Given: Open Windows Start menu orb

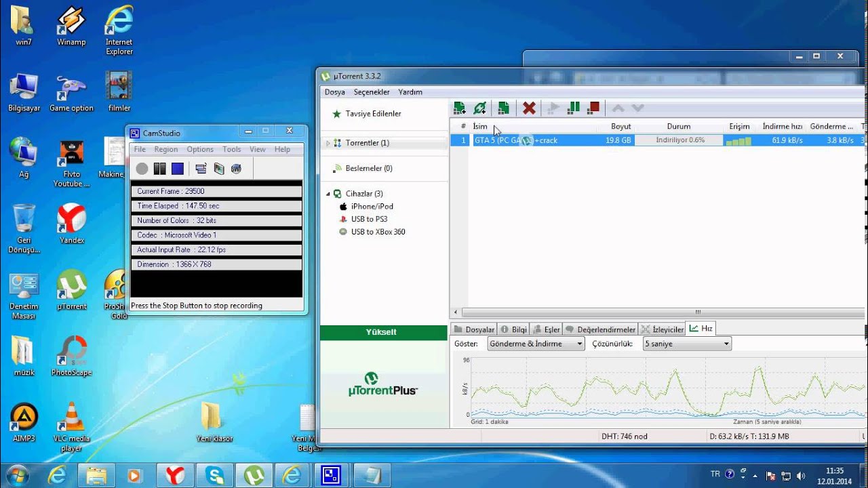Looking at the screenshot, I should click(x=16, y=475).
